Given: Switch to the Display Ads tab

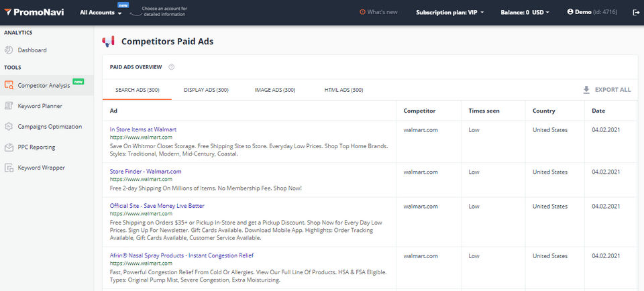Looking at the screenshot, I should pos(206,90).
